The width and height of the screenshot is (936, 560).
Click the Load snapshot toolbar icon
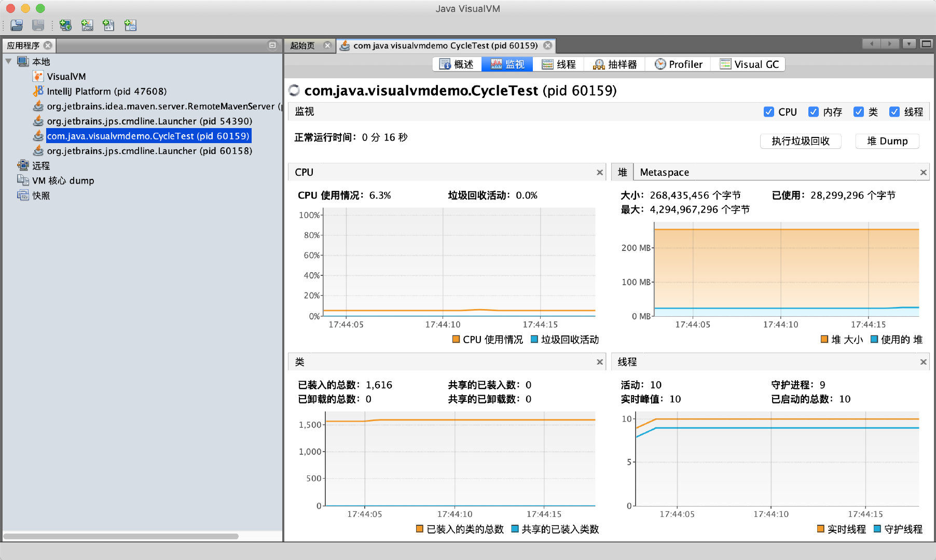click(x=17, y=25)
